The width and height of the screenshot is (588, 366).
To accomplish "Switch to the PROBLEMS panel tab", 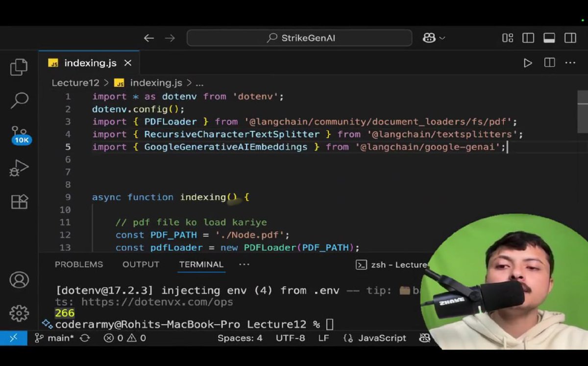I will [x=79, y=264].
